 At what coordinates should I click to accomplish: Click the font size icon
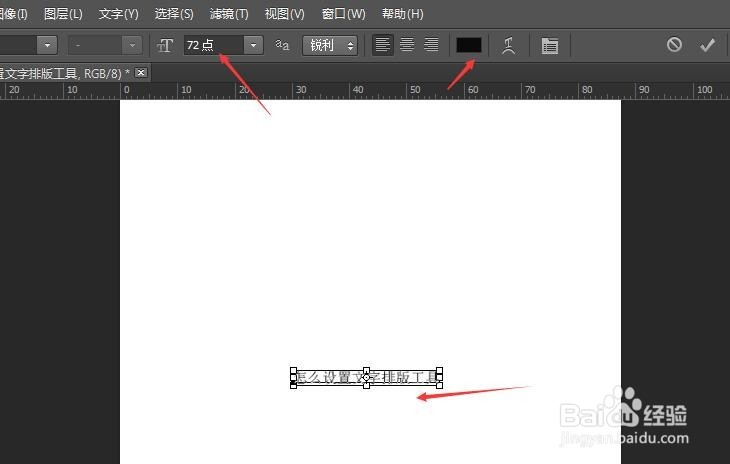pyautogui.click(x=165, y=45)
